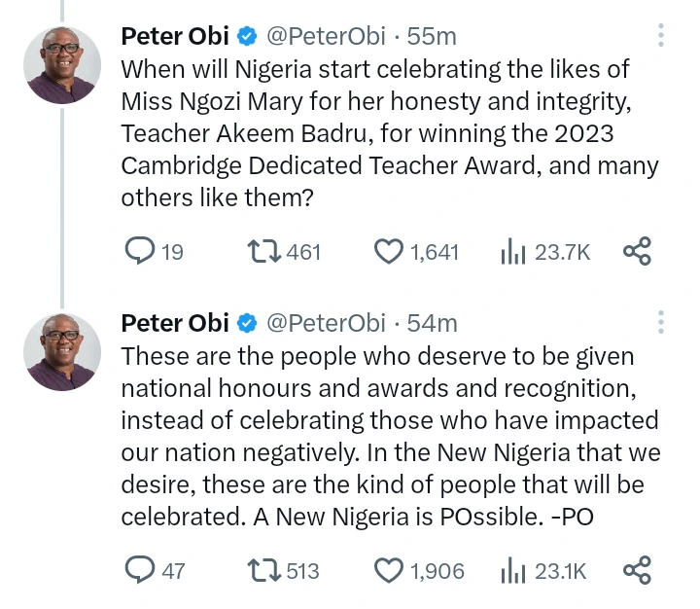The image size is (700, 609).
Task: Open the tweet text about Teacher Akeem Badru
Action: pos(389,131)
